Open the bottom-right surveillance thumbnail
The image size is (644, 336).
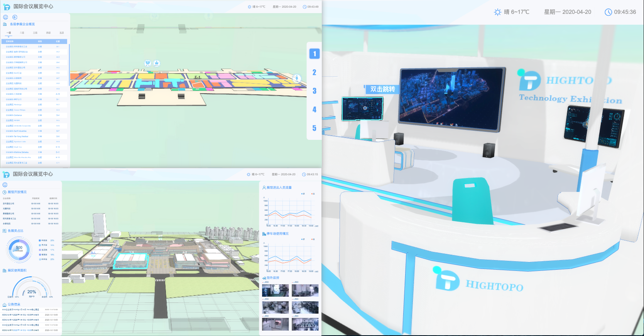[x=305, y=324]
